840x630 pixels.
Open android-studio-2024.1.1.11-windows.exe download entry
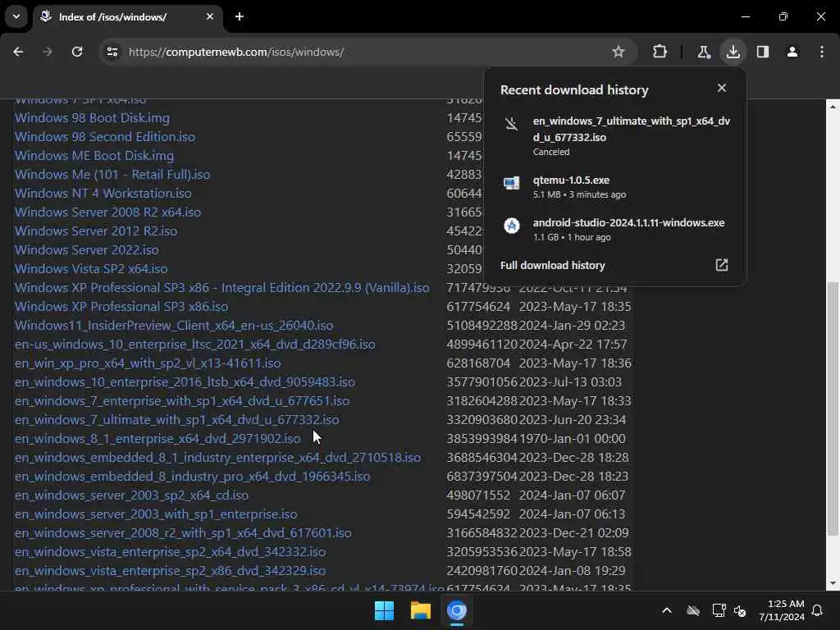(615, 229)
